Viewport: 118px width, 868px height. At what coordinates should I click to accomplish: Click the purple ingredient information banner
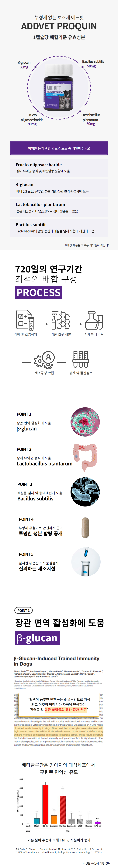[x=59, y=148]
